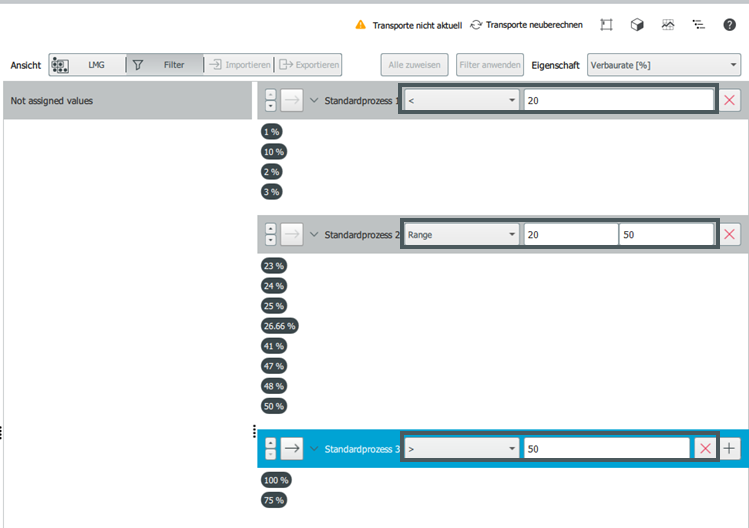Open the less-than operator dropdown of Standardprozess 1
The image size is (749, 528).
pos(461,100)
